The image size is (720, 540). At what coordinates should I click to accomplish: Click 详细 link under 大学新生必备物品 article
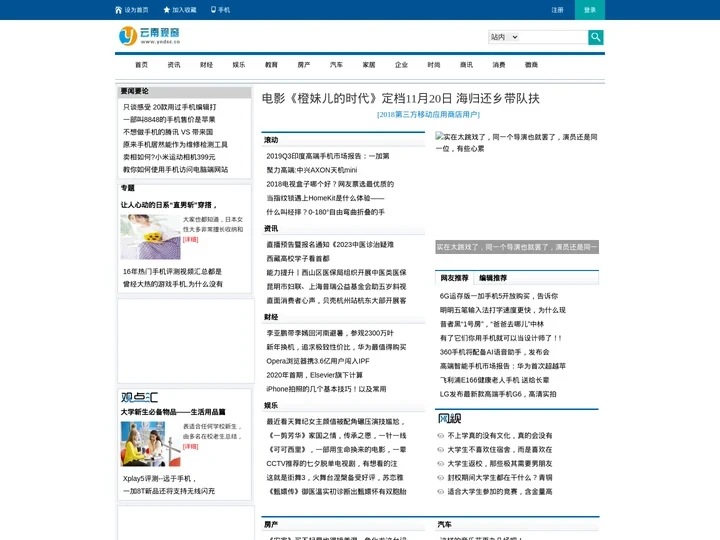click(x=191, y=446)
